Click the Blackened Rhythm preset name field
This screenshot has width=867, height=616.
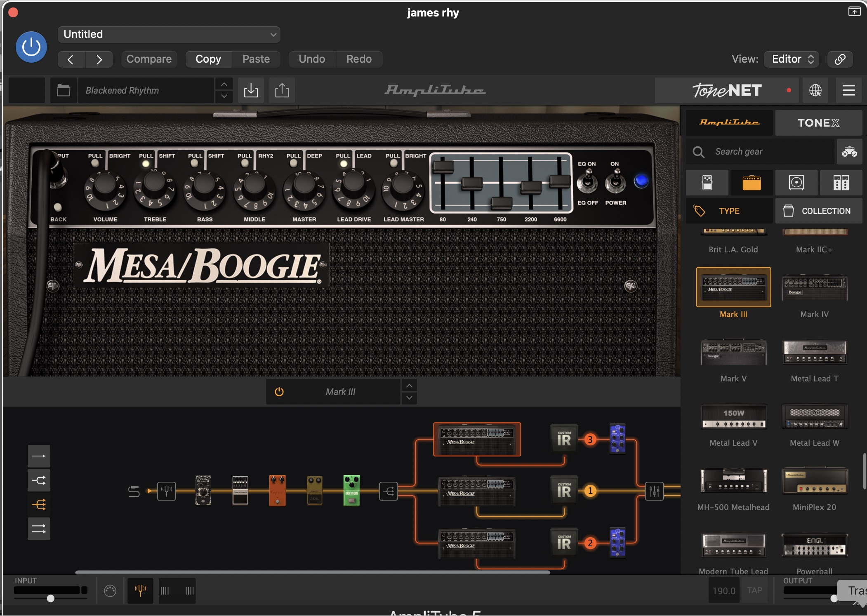click(x=146, y=90)
